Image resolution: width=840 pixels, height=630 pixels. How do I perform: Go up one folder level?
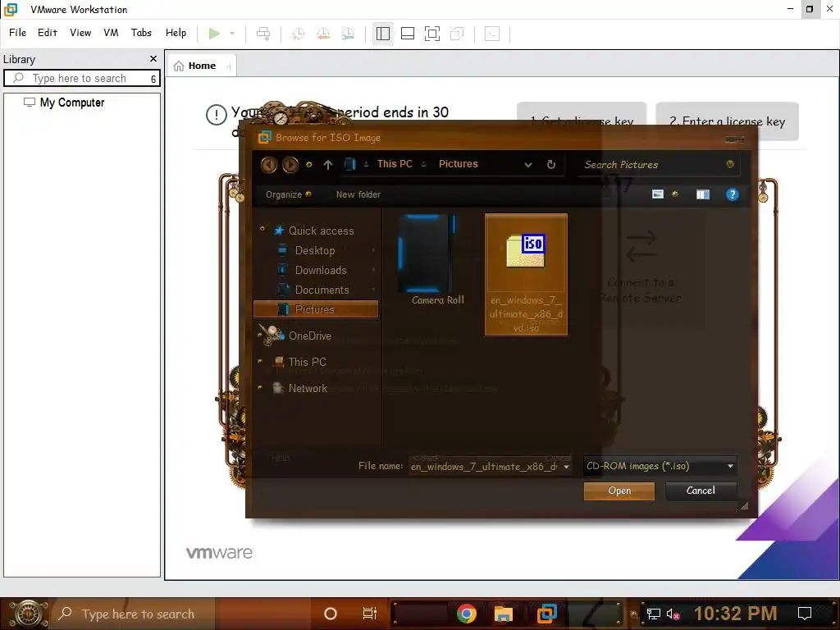coord(328,164)
